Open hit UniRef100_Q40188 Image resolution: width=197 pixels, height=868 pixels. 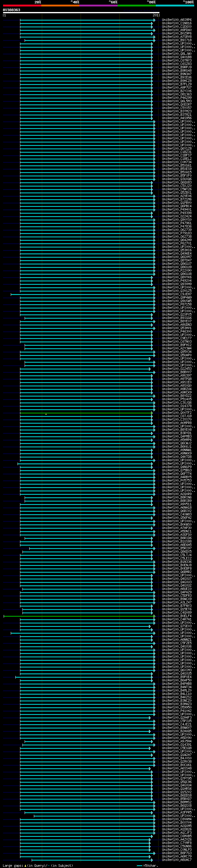coord(176,57)
